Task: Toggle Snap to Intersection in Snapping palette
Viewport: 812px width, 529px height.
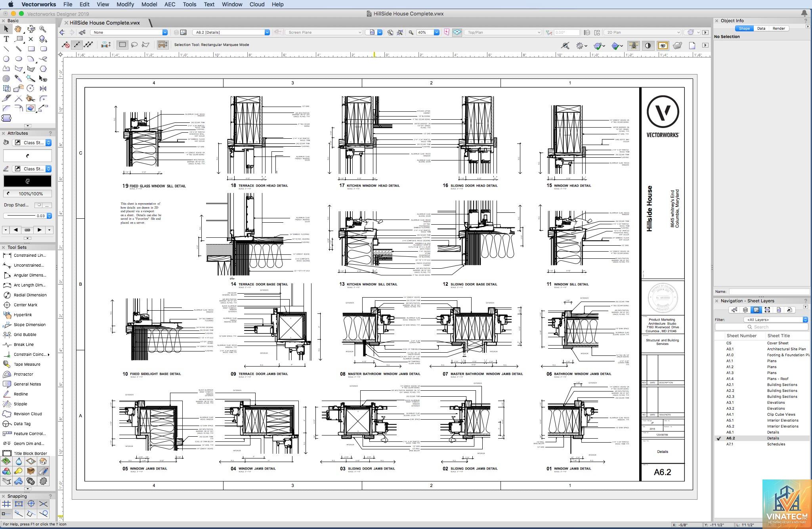Action: (43, 504)
